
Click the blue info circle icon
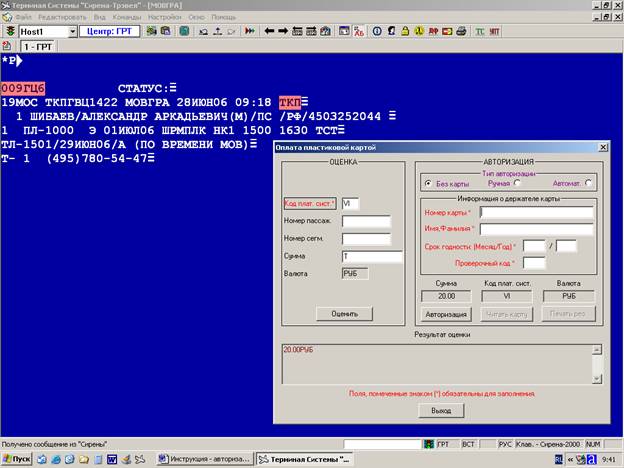coord(377,31)
